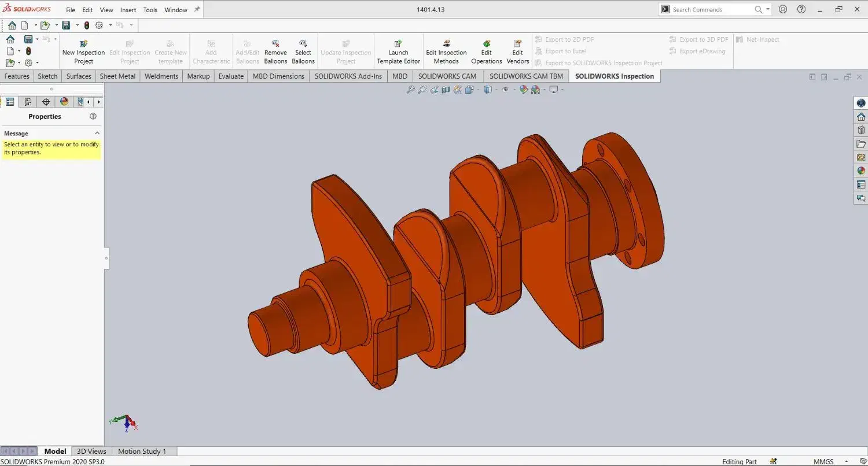Open the Appearances pane in the task pane
Screen dimensions: 868x466
tap(861, 171)
